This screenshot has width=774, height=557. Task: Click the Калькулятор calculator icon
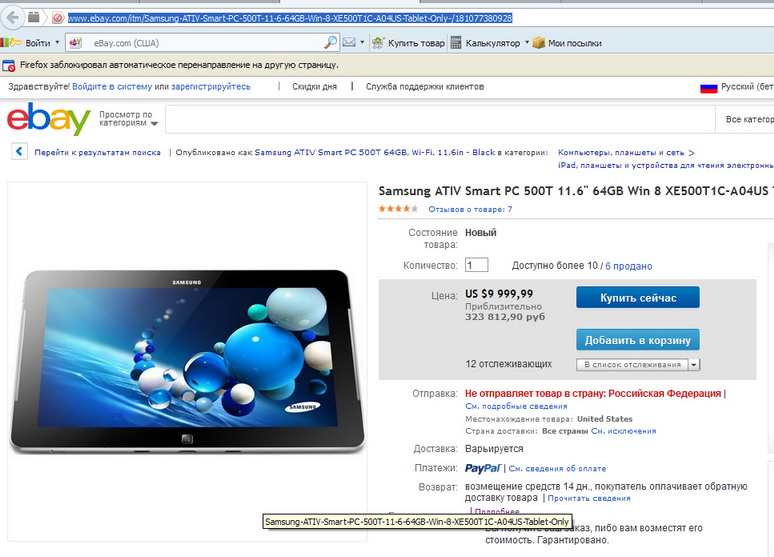pyautogui.click(x=456, y=43)
